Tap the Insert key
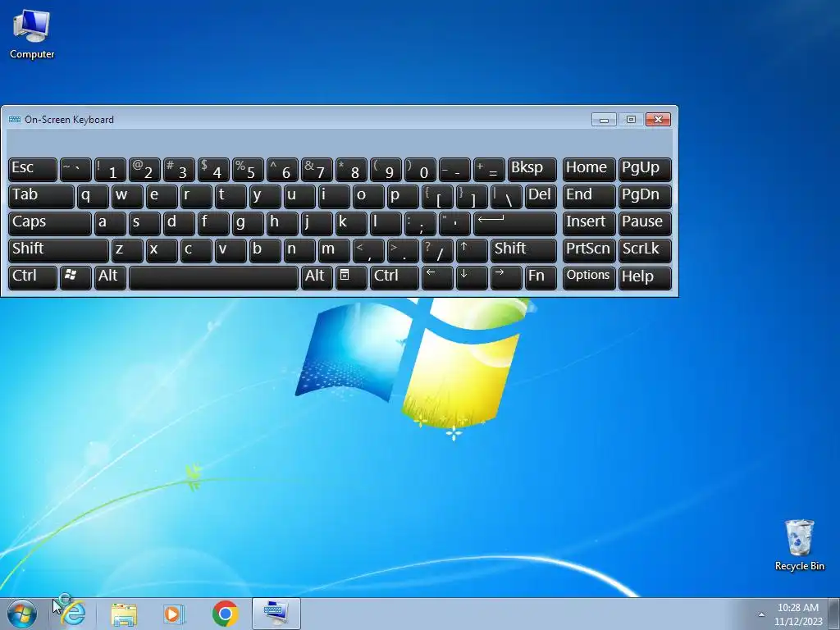Screen dimensions: 840x630 589,223
